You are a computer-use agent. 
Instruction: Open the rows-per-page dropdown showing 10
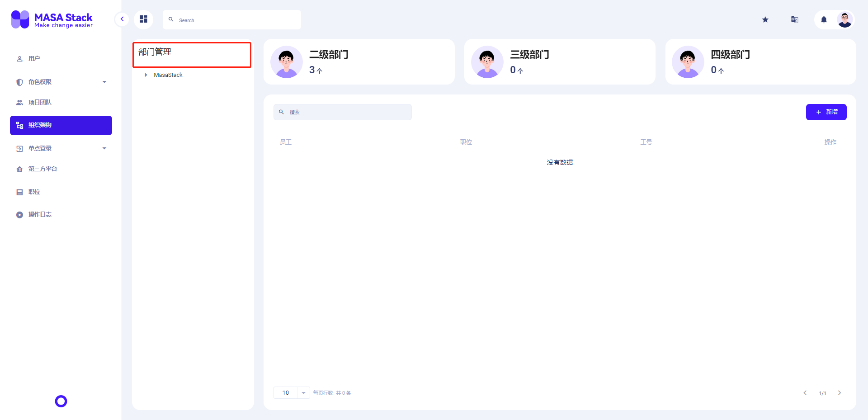tap(292, 393)
